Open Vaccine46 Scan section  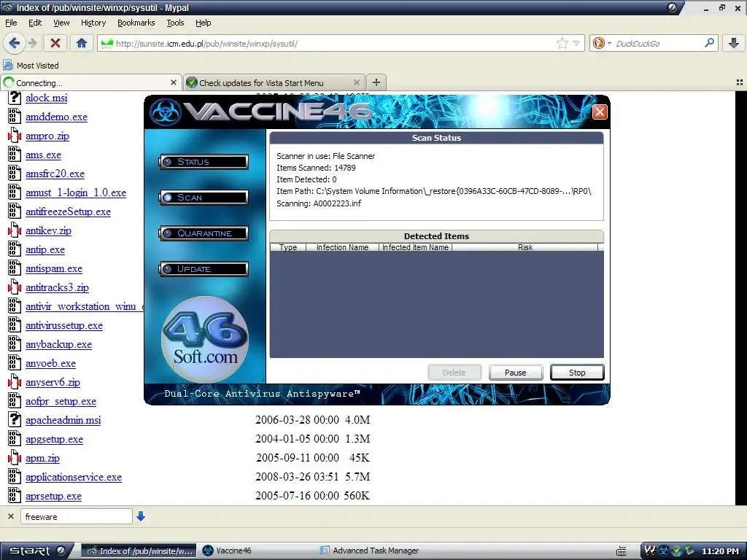click(x=204, y=197)
